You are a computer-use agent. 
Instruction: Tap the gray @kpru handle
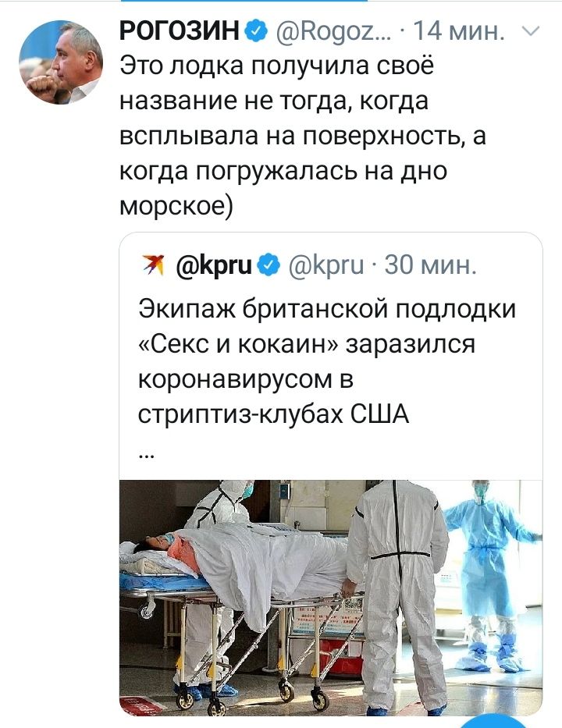pos(326,265)
